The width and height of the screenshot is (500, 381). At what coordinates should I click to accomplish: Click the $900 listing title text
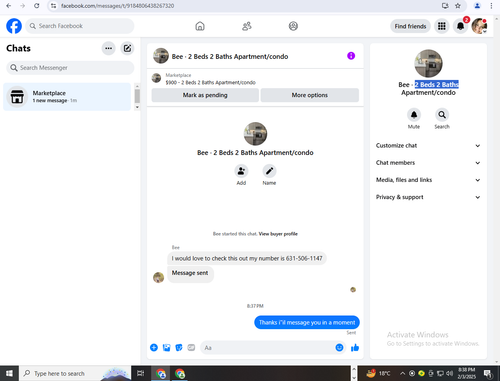pyautogui.click(x=211, y=83)
